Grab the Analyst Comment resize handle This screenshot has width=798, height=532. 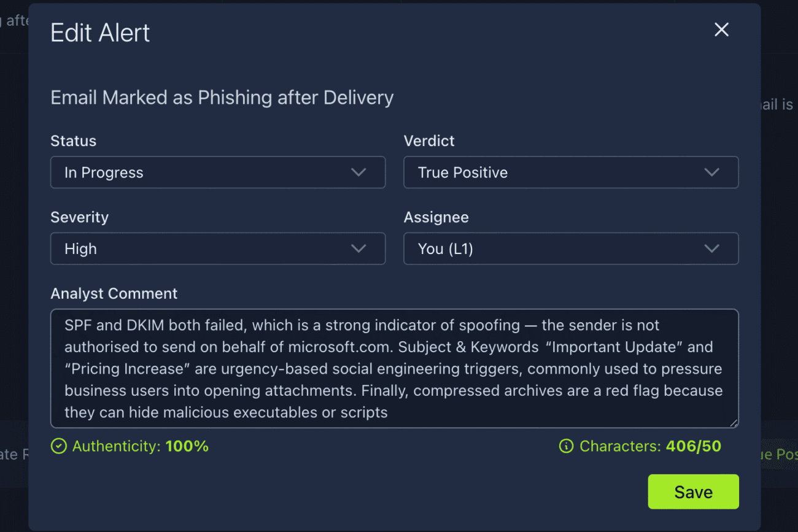[734, 423]
